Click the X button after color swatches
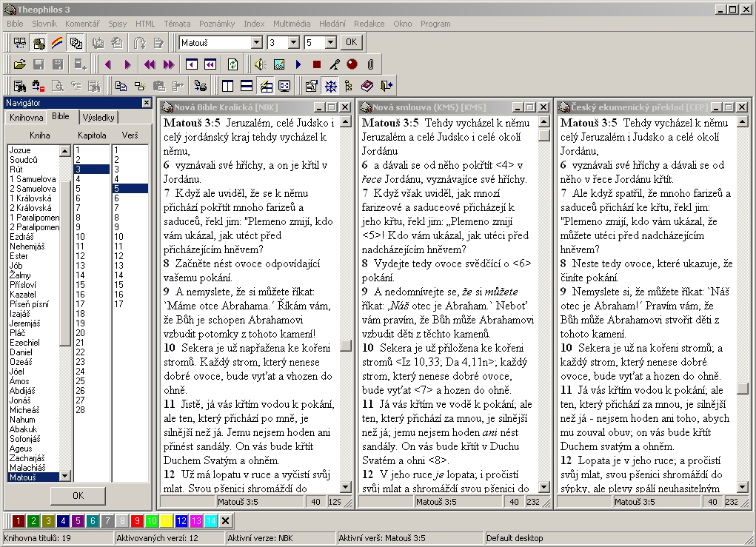Screen dimensions: 756x547 click(226, 520)
